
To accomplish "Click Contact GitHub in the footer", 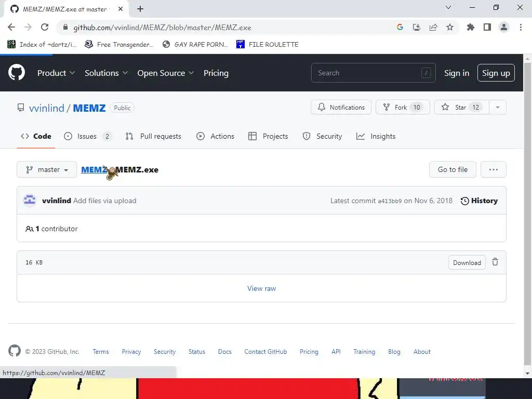I will [265, 352].
